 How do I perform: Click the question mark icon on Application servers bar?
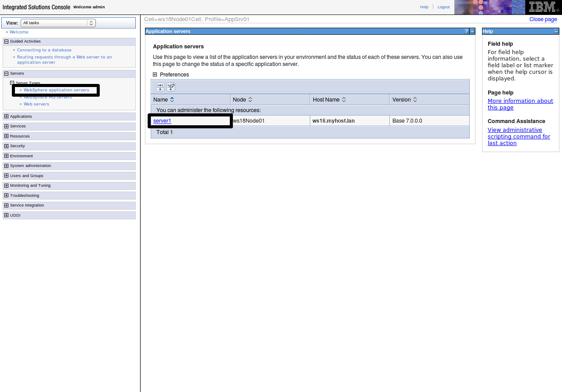pyautogui.click(x=467, y=31)
